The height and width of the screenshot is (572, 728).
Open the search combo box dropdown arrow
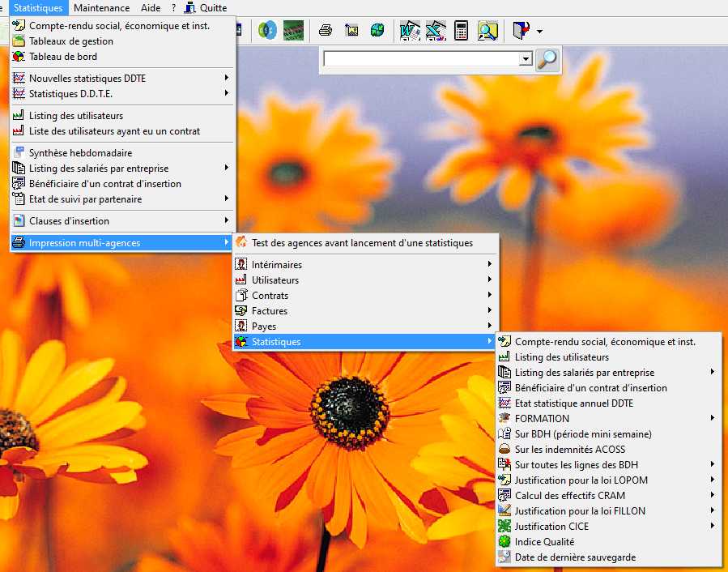point(525,59)
